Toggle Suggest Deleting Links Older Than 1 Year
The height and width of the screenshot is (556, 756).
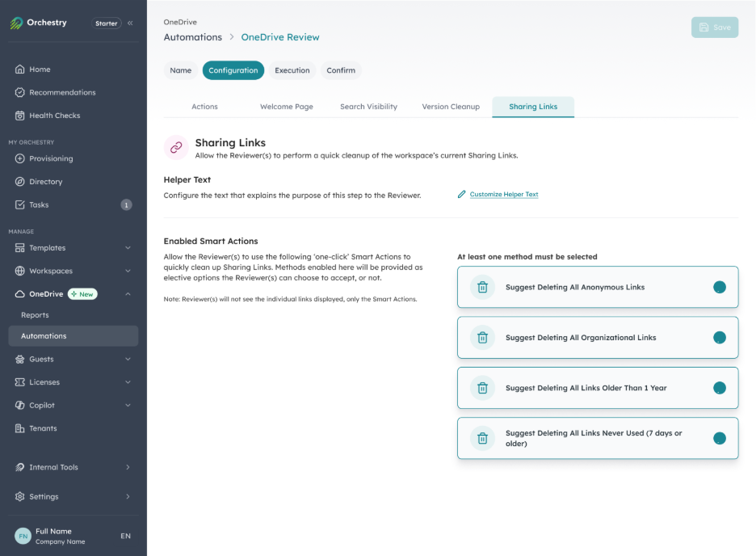coord(720,388)
